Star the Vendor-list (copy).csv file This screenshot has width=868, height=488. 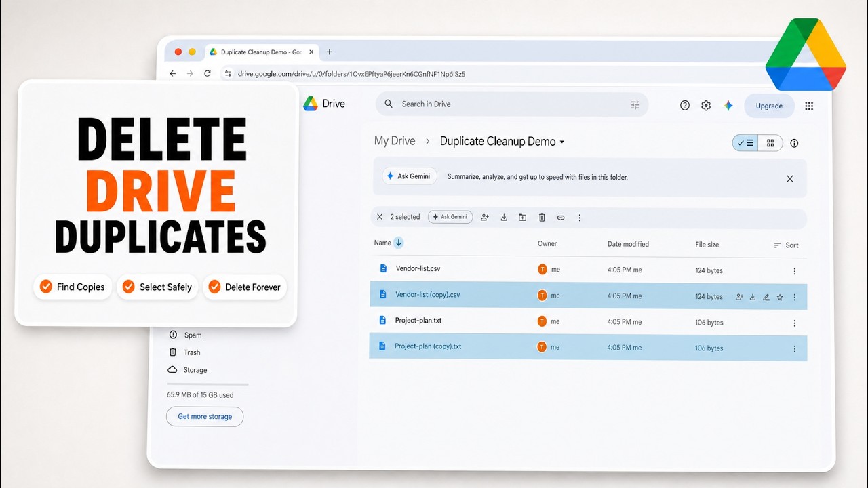780,297
